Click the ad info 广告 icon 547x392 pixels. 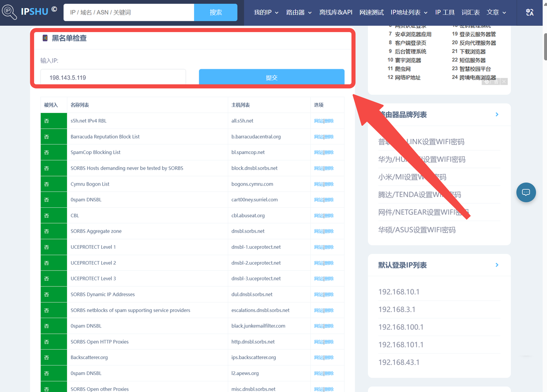click(490, 82)
